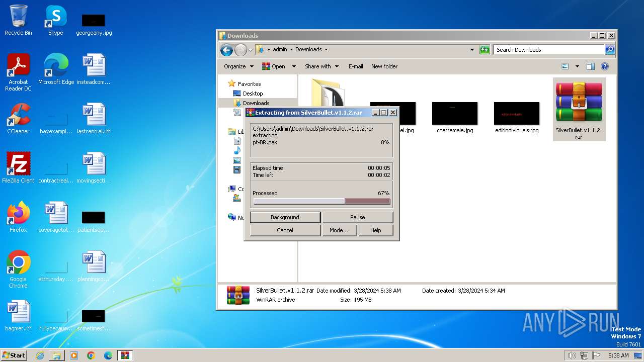
Task: Send extraction to Background
Action: click(285, 217)
